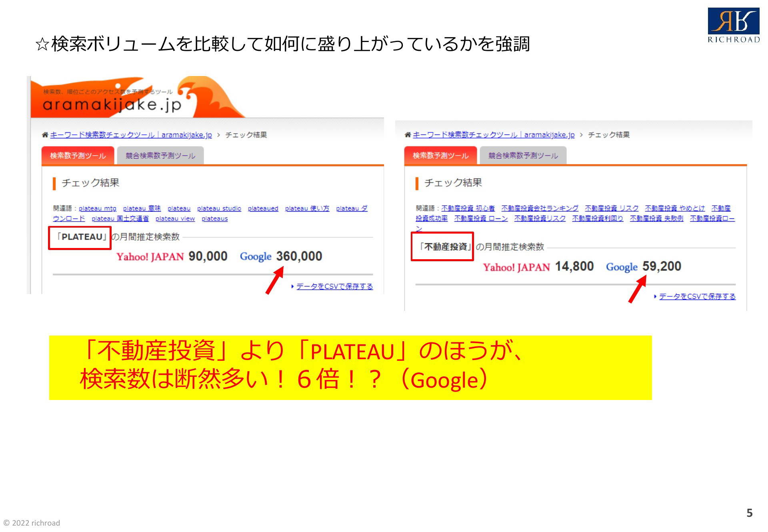
Task: Open the related word '不動産投資 やめとけ'
Action: pos(675,208)
